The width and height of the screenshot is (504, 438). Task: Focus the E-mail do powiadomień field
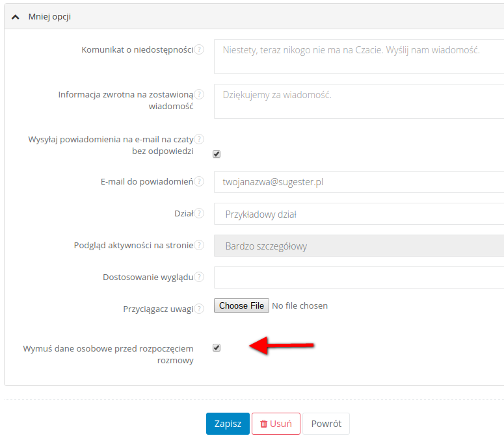pyautogui.click(x=358, y=182)
